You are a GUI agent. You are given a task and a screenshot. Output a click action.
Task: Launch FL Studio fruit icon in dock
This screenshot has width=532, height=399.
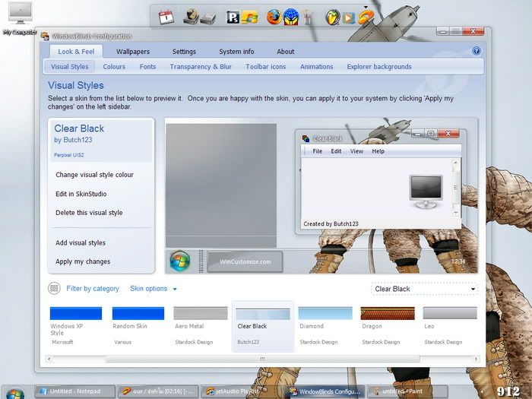(x=333, y=17)
